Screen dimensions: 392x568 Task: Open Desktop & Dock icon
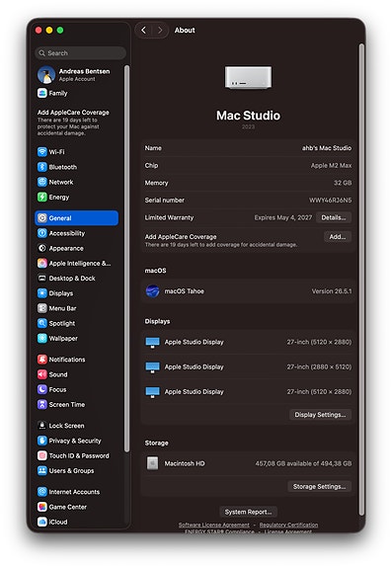pos(42,279)
